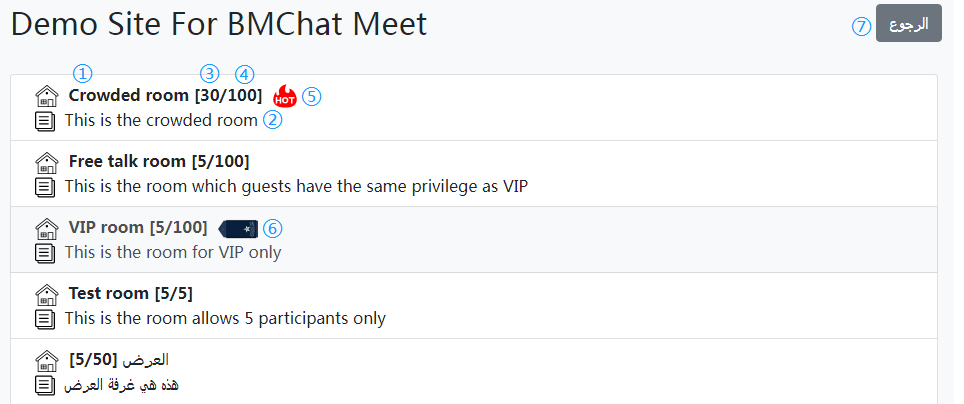Click the gray Arabic return button

tap(909, 23)
